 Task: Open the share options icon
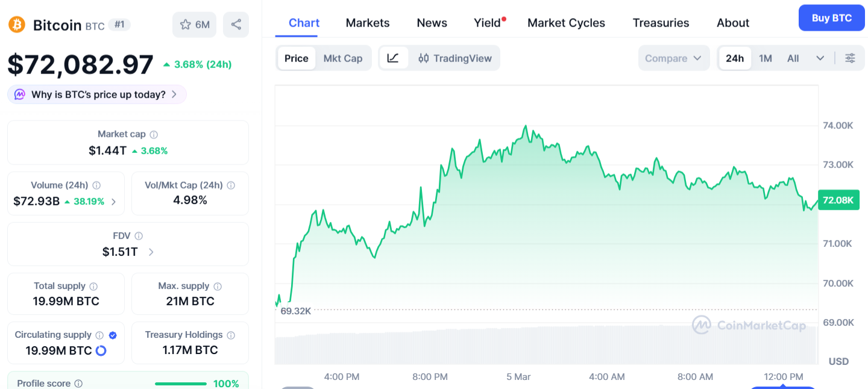pyautogui.click(x=236, y=24)
